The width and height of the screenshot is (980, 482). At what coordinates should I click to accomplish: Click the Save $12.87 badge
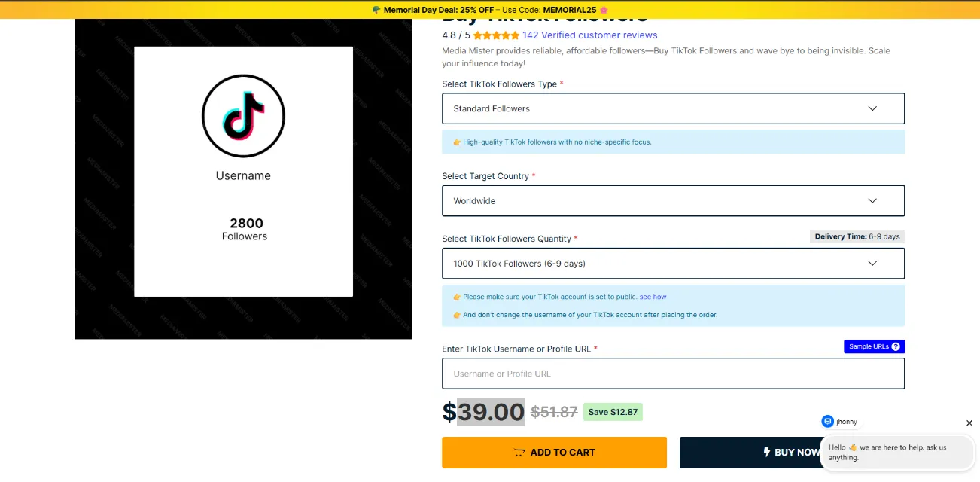pyautogui.click(x=613, y=412)
